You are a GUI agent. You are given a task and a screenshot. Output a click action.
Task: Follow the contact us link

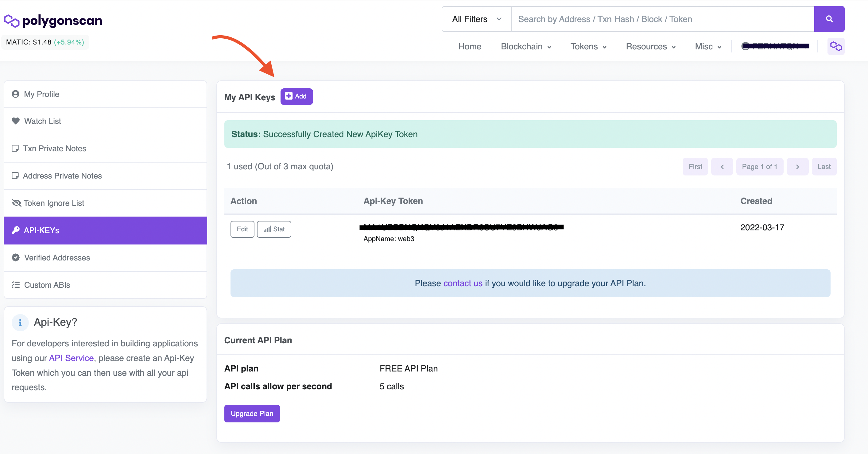click(x=463, y=283)
